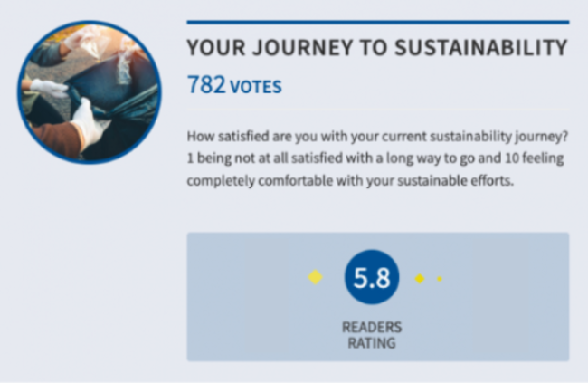Click the "RATING" word under READERS
The height and width of the screenshot is (383, 588).
pos(372,343)
